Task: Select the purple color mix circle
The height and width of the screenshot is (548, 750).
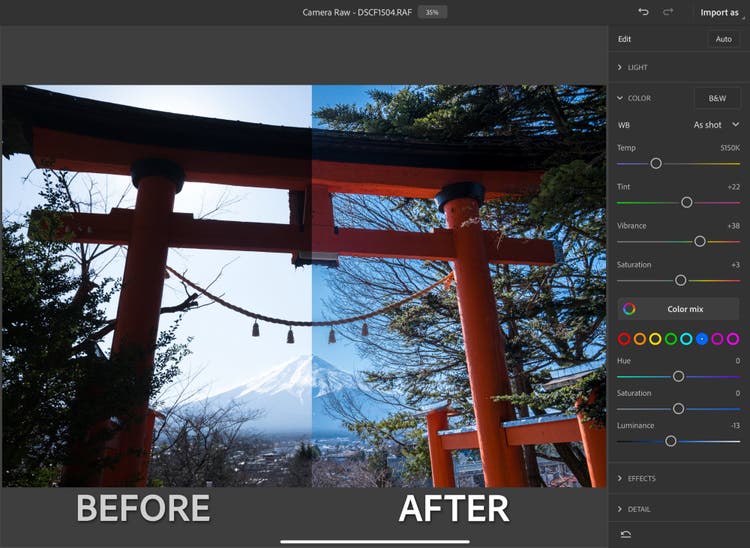Action: click(x=717, y=339)
